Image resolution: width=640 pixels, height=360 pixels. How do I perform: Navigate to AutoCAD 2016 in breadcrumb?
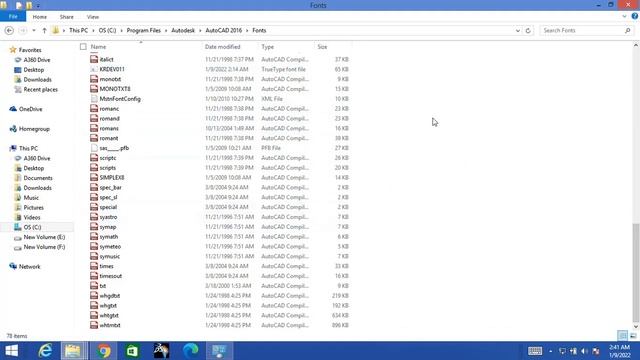pyautogui.click(x=224, y=31)
